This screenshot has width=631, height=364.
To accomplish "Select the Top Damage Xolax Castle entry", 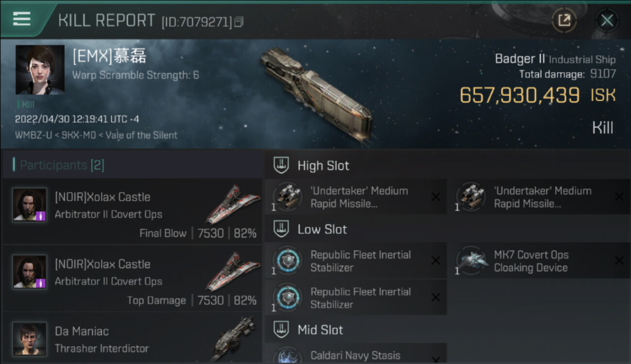I will click(x=132, y=281).
